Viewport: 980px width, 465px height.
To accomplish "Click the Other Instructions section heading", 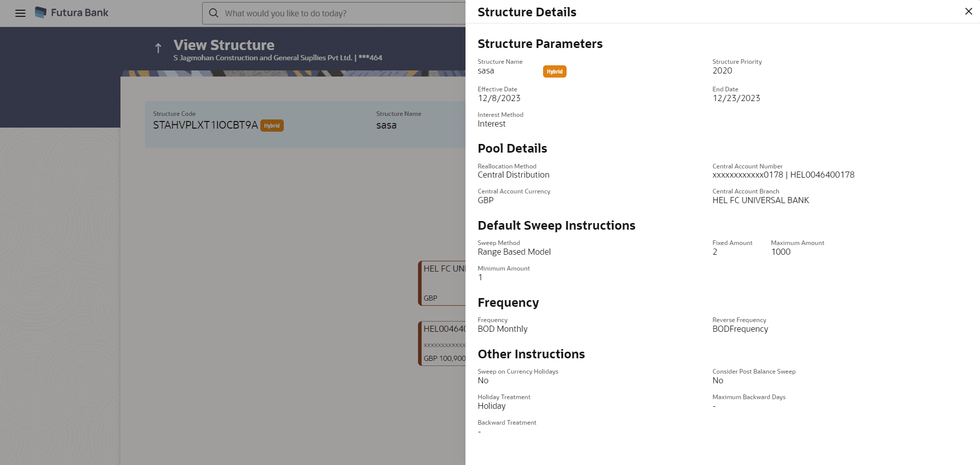I will pyautogui.click(x=531, y=354).
